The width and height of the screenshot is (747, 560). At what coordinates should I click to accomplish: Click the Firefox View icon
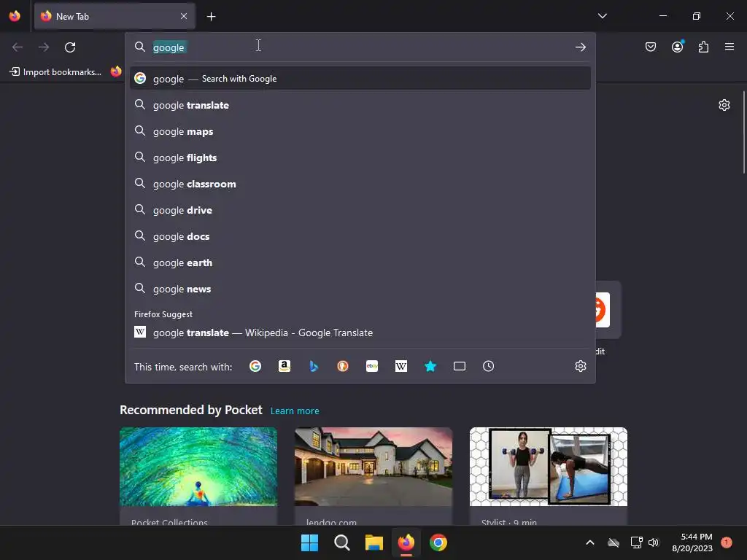coord(15,16)
